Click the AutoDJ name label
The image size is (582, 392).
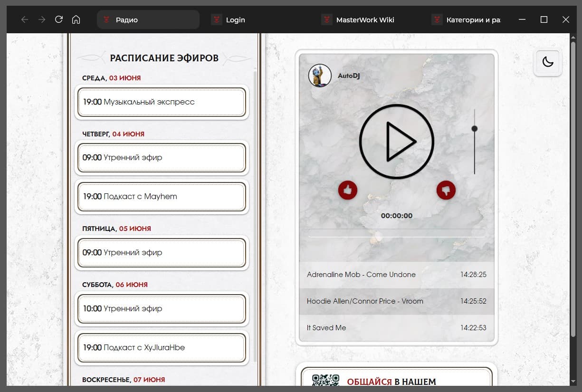349,76
